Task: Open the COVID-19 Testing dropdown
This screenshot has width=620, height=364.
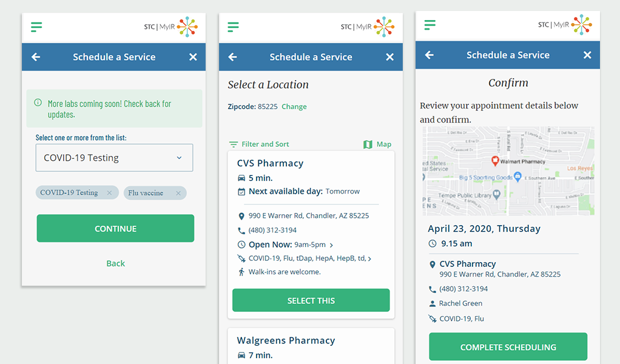Action: [114, 158]
